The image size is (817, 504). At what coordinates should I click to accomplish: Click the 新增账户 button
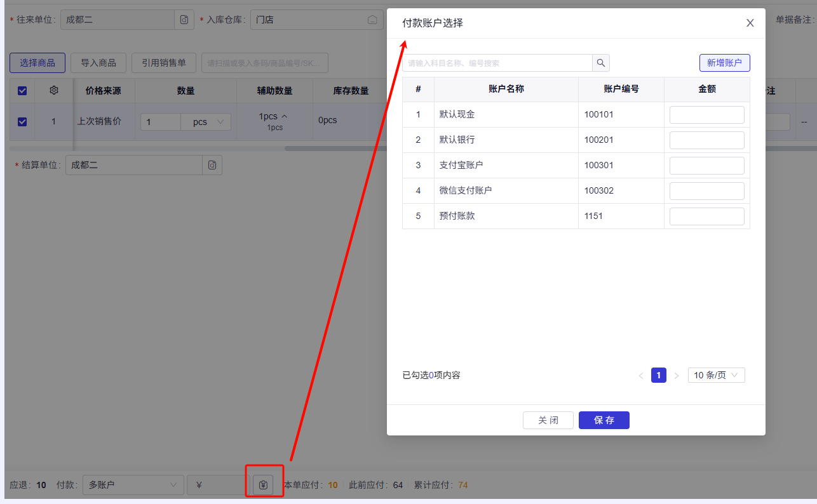click(x=725, y=63)
